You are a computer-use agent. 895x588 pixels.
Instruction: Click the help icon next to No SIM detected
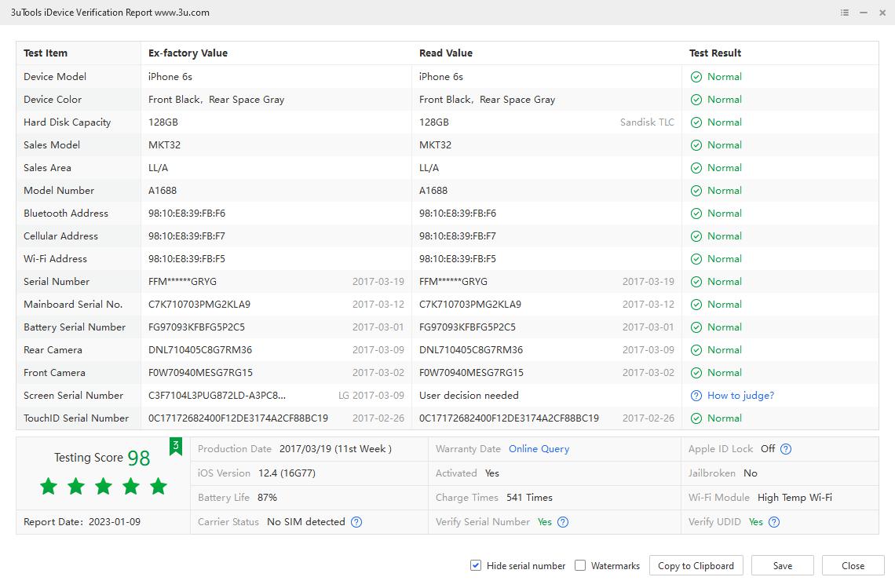pos(356,522)
